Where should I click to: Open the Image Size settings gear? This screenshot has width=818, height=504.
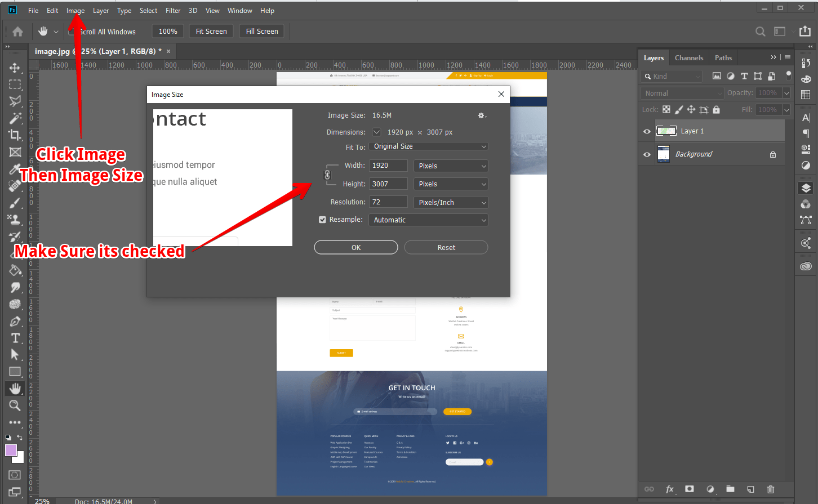(482, 115)
